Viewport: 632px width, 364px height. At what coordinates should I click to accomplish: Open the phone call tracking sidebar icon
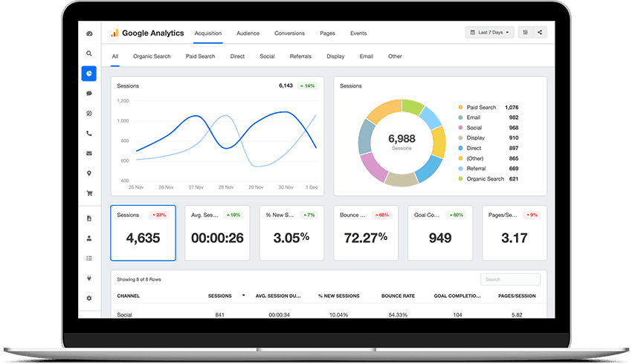pos(89,134)
